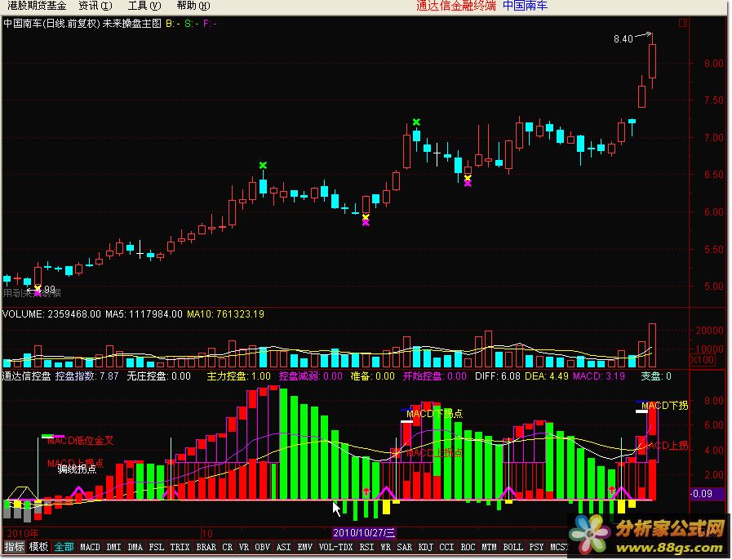Click the MA5: 1117984.00 readout
732x560 pixels.
pyautogui.click(x=144, y=313)
